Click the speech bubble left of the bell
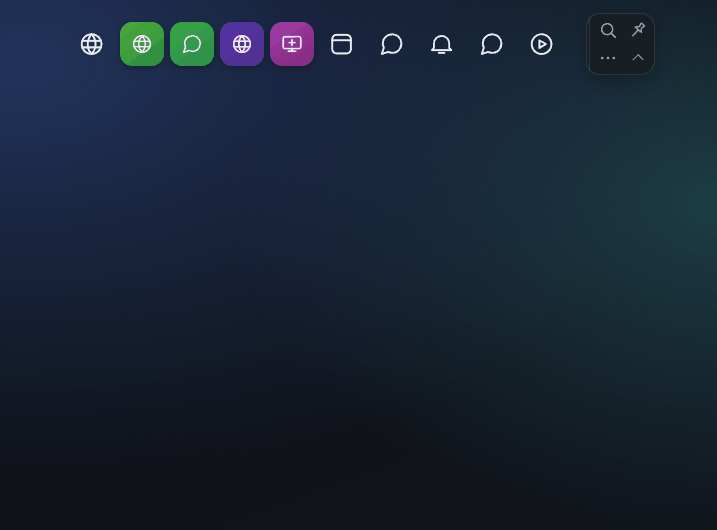Image resolution: width=717 pixels, height=530 pixels. [x=391, y=44]
